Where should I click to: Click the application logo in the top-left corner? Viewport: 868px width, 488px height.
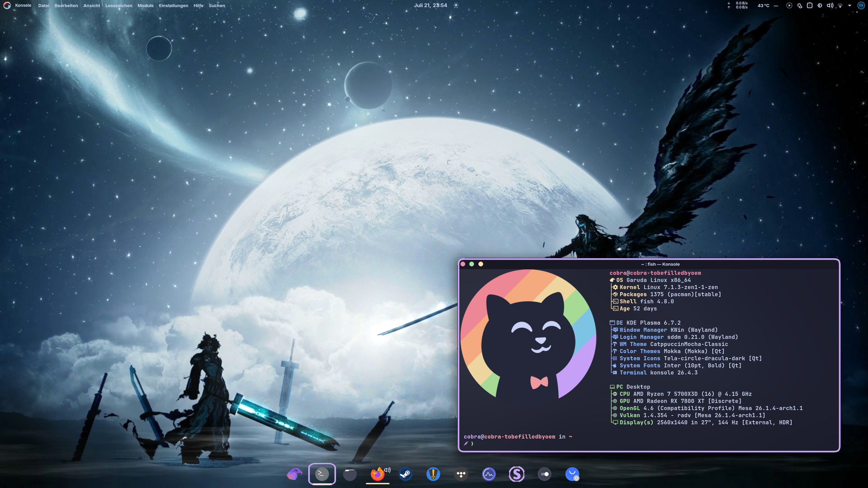coord(7,5)
